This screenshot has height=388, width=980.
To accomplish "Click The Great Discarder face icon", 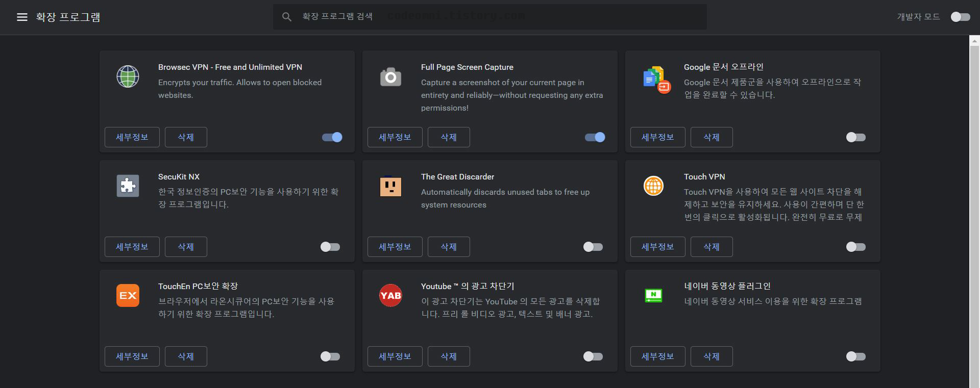I will point(390,186).
